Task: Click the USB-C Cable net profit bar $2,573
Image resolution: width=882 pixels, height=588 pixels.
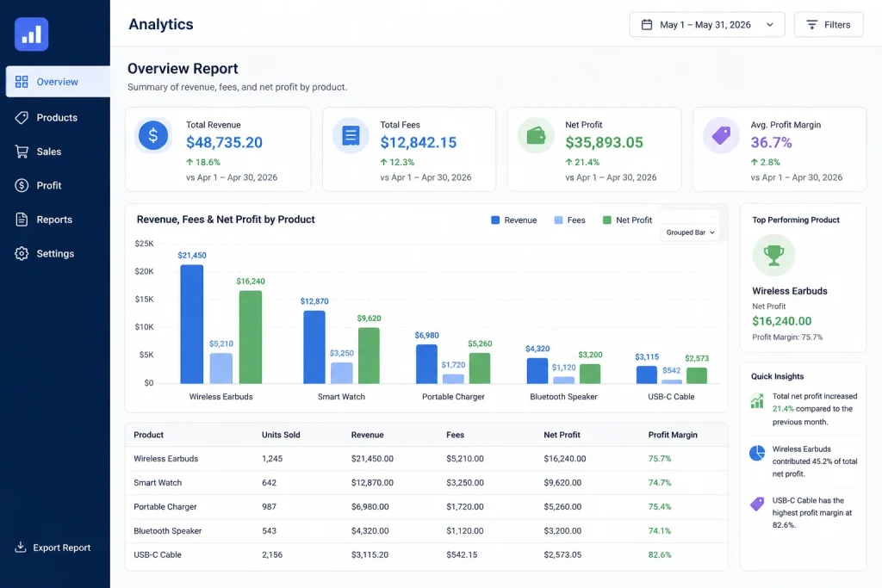Action: click(x=697, y=375)
